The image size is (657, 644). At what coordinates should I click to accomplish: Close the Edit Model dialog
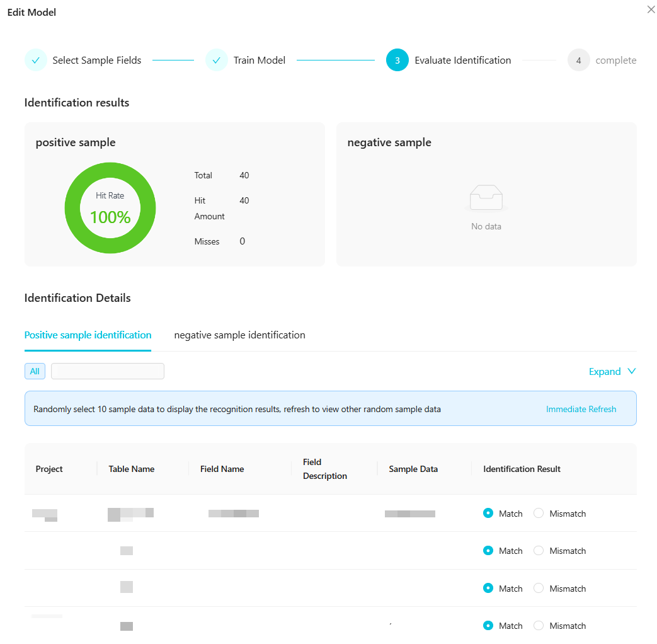(x=651, y=9)
